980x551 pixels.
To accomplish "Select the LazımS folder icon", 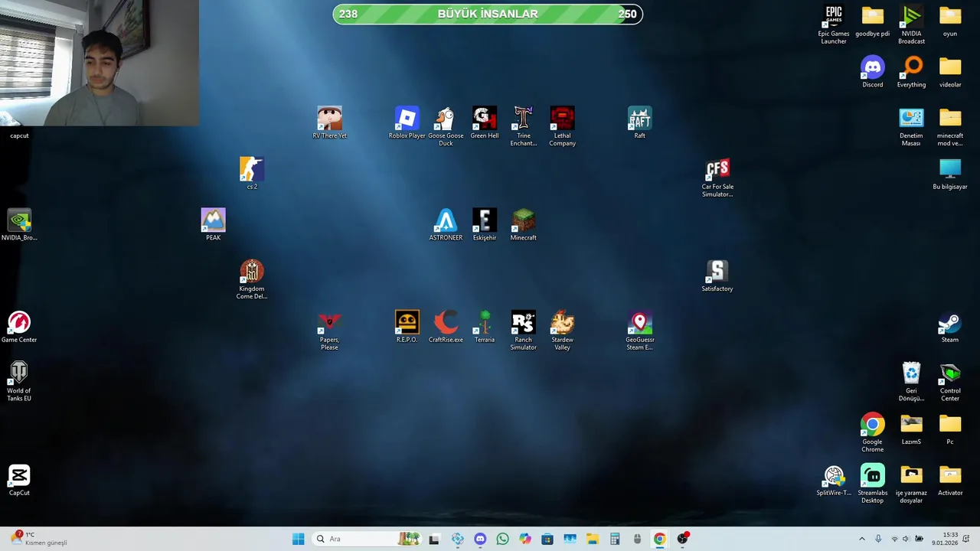I will pos(911,429).
